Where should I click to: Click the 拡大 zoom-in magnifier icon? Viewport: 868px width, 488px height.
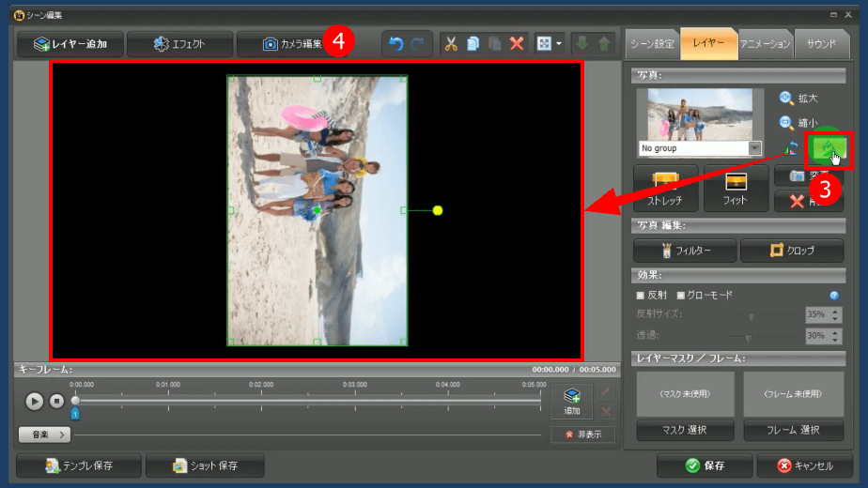click(786, 98)
